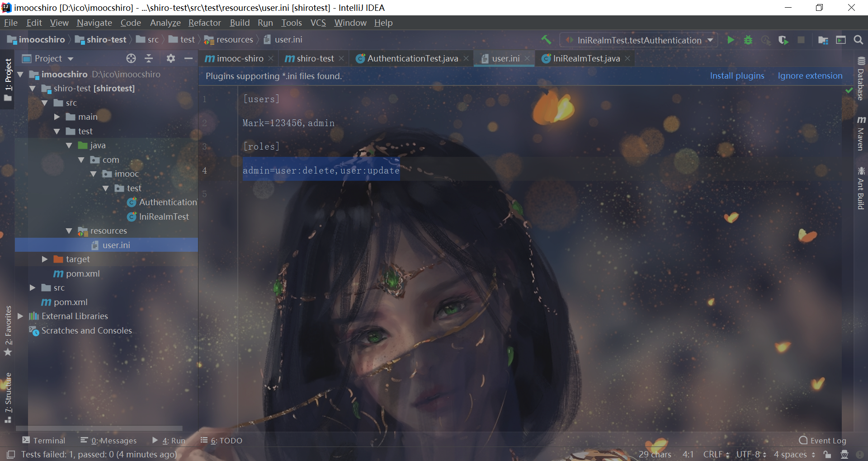Expand External Libraries node
The height and width of the screenshot is (461, 868).
point(20,316)
